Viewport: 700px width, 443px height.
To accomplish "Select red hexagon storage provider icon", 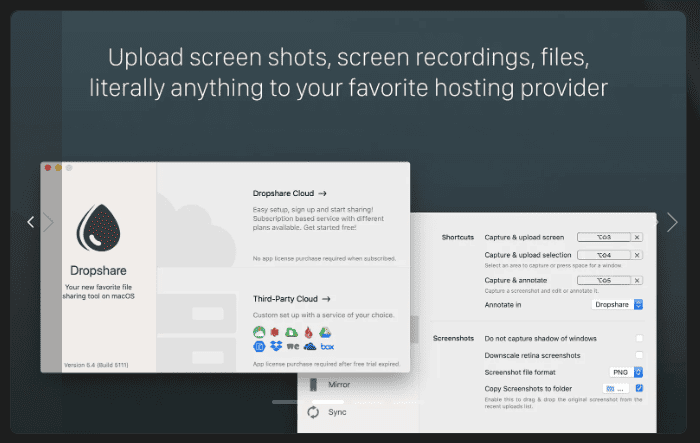I will (x=275, y=332).
